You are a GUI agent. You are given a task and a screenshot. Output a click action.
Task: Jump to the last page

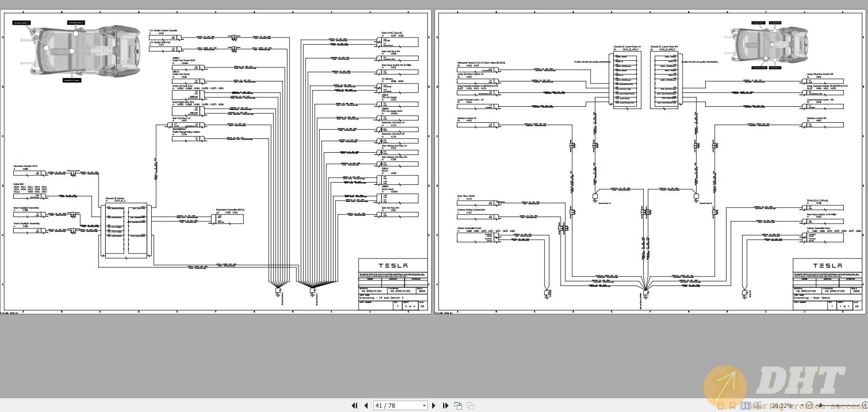[x=445, y=405]
